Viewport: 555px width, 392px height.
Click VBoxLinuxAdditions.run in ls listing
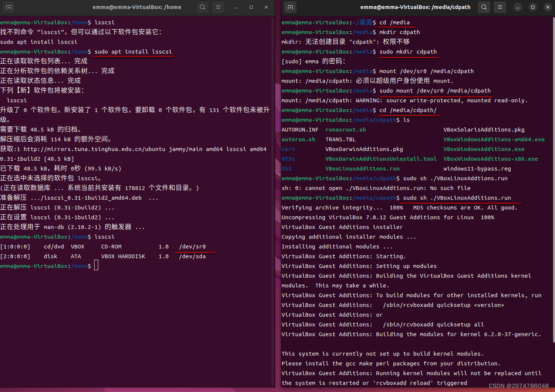(363, 169)
